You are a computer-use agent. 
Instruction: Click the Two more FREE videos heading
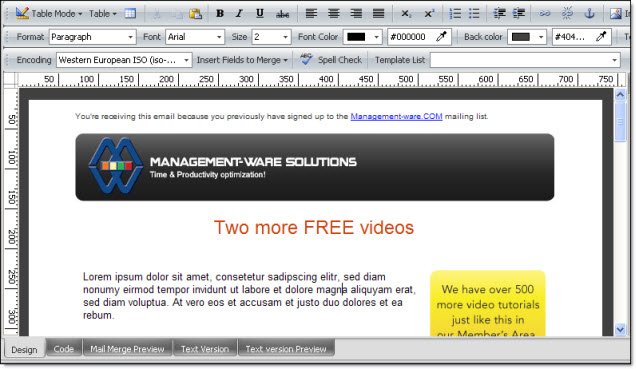pos(314,227)
